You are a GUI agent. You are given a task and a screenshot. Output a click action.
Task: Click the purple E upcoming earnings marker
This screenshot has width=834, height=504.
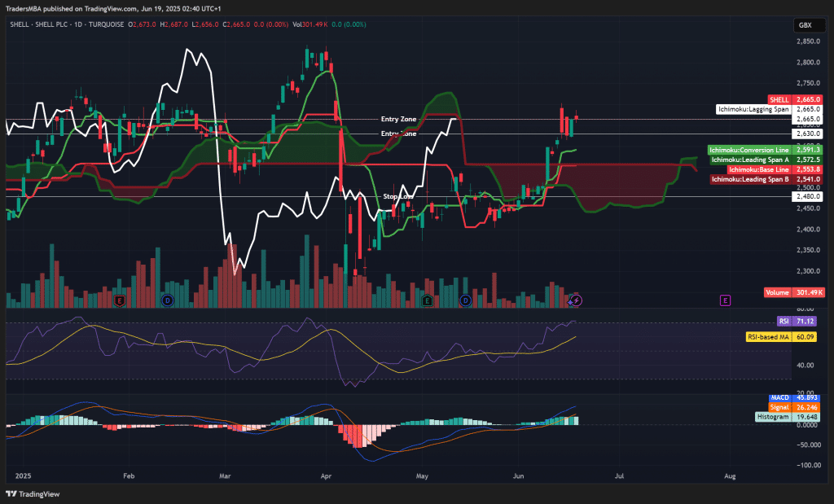click(x=725, y=300)
